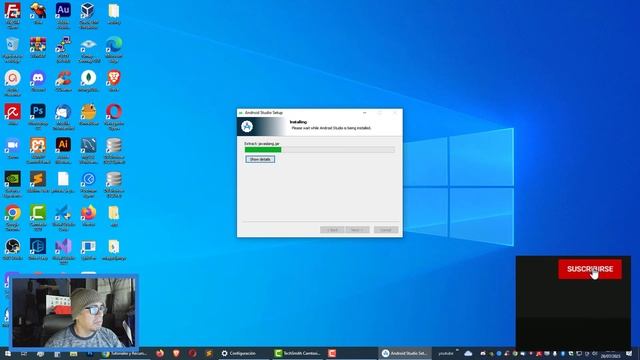Open the FileZilla desktop shortcut
Image resolution: width=640 pixels, height=360 pixels.
pyautogui.click(x=12, y=11)
